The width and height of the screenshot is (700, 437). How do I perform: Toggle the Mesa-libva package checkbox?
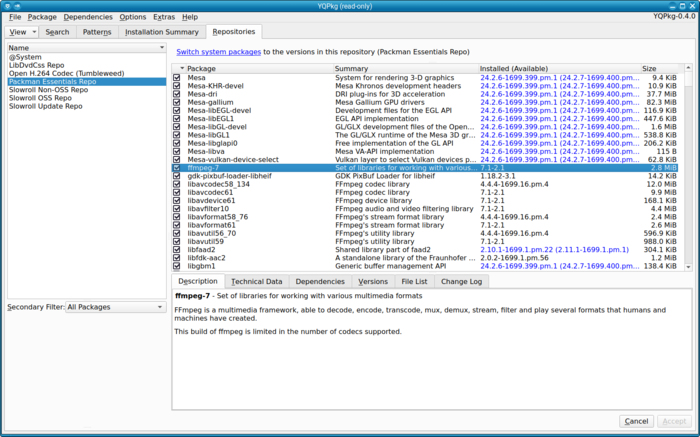pos(178,152)
